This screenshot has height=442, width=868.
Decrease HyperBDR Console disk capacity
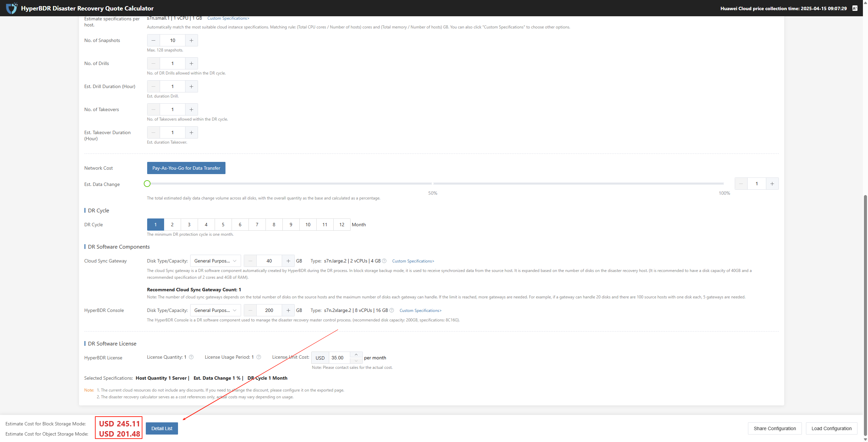point(250,310)
